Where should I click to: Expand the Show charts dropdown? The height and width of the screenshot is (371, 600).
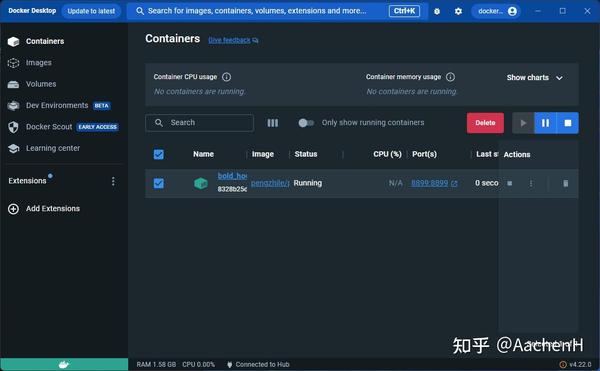[x=534, y=78]
